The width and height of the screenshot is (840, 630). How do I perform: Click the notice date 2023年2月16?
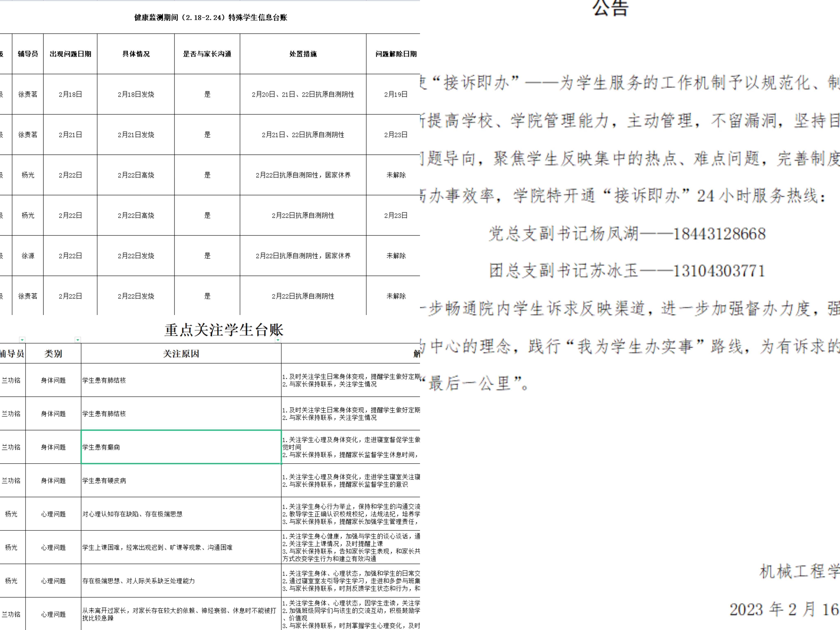[x=784, y=609]
